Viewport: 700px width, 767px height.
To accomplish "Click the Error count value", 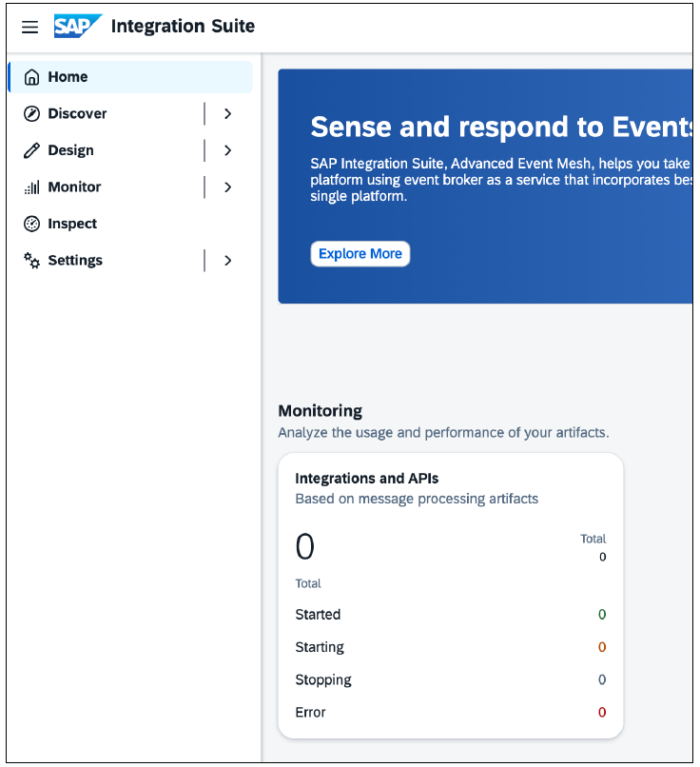I will [x=600, y=712].
